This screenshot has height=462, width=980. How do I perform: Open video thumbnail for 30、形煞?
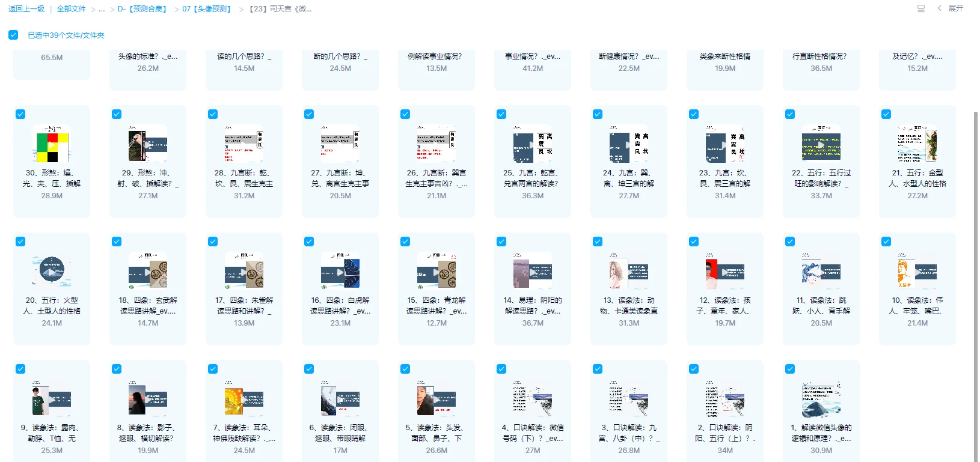52,144
